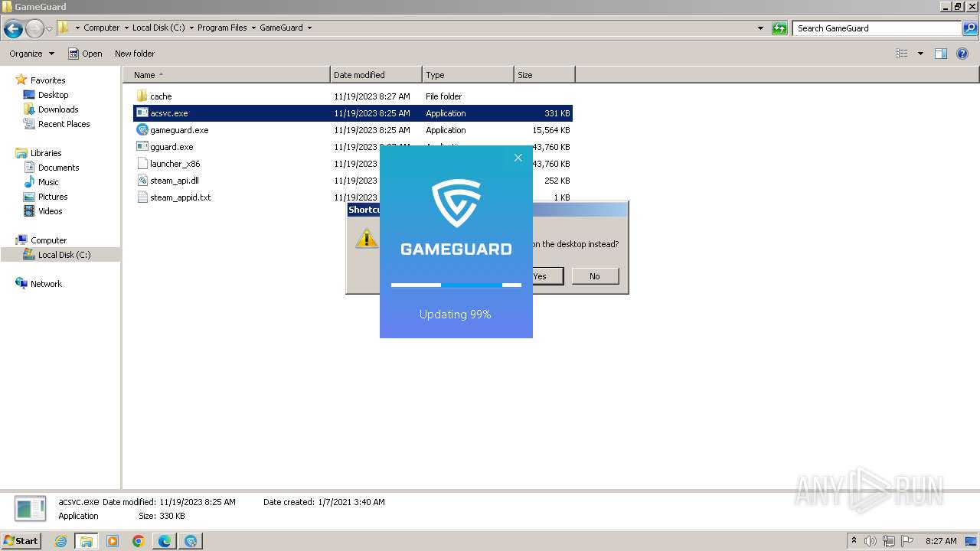Click the search magnifier icon
Viewport: 980px width, 551px height.
[x=970, y=28]
